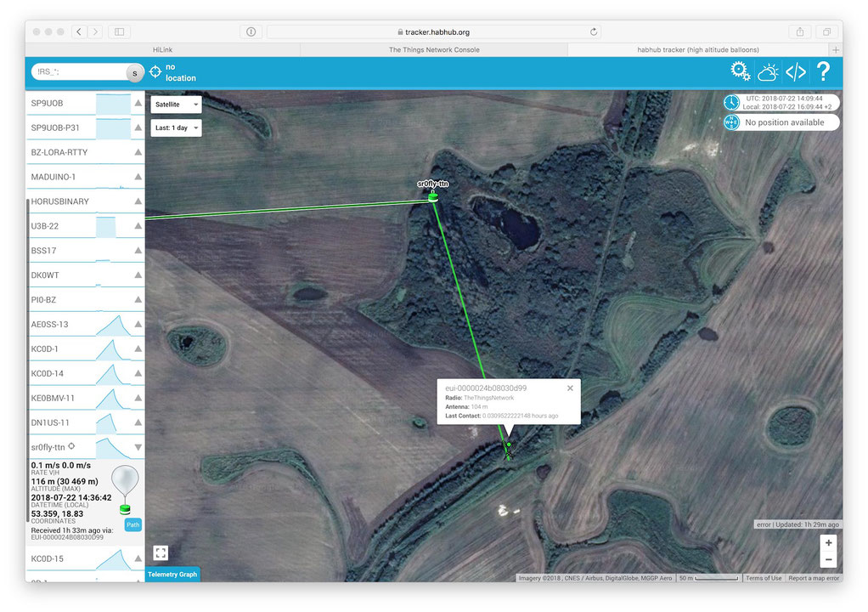Open the Telemetry Graph tab

click(x=172, y=575)
